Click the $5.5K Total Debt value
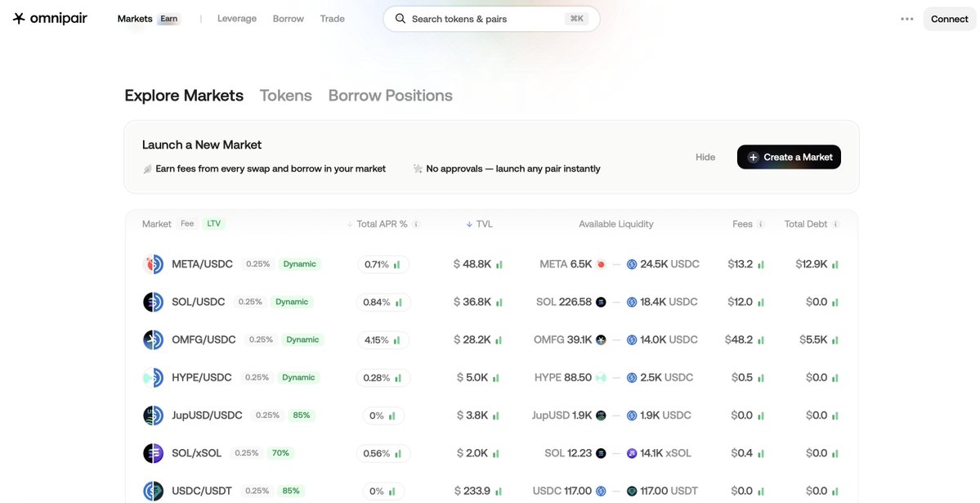980x503 pixels. click(x=813, y=339)
